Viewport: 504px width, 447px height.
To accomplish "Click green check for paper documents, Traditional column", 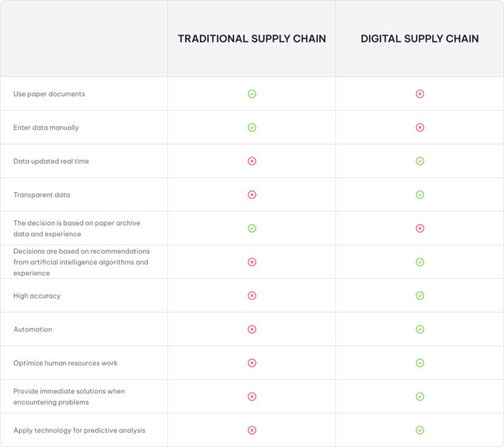I will tap(252, 94).
